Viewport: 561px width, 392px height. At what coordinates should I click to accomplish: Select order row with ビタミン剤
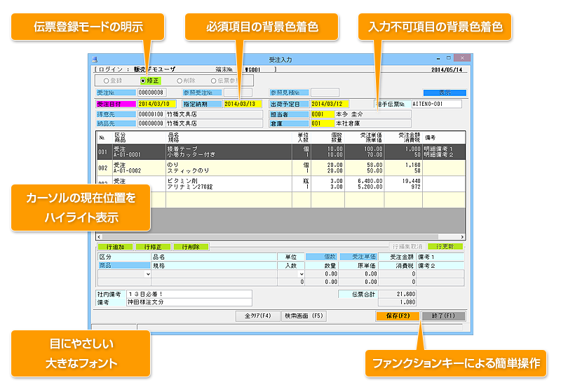point(281,184)
